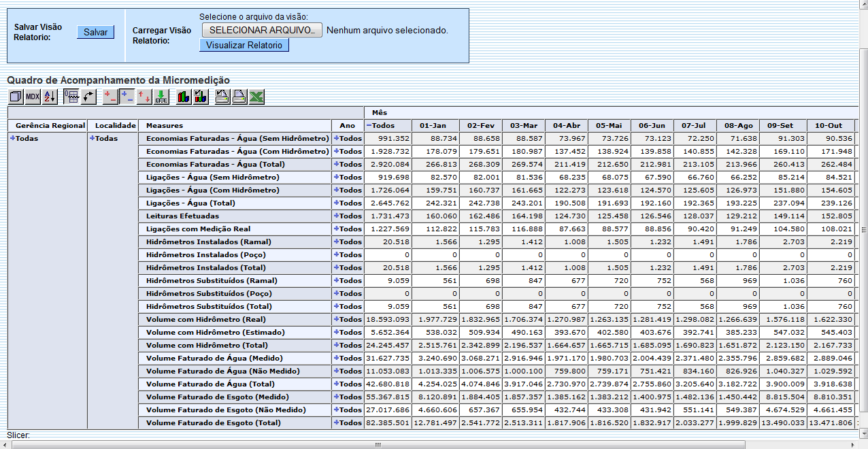
Task: Toggle the red drill member mode
Action: pos(110,97)
